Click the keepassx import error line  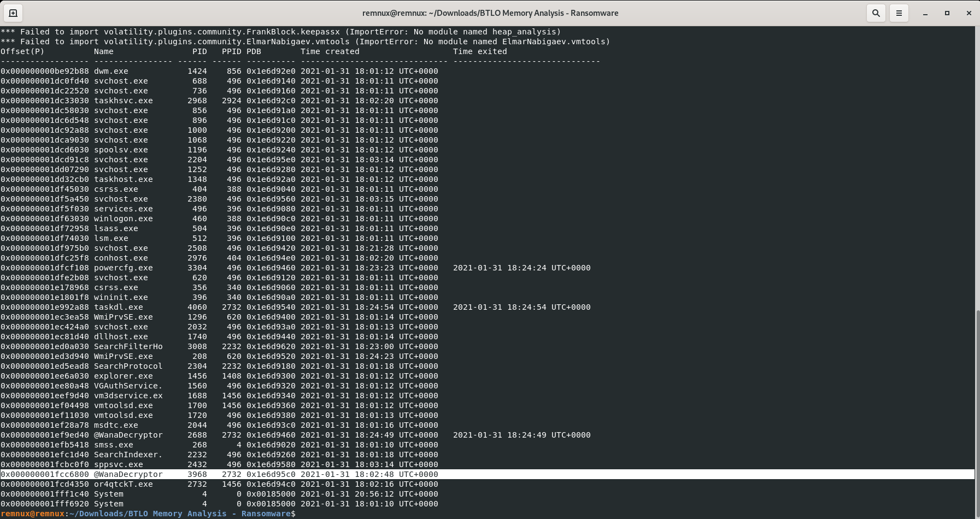click(281, 32)
